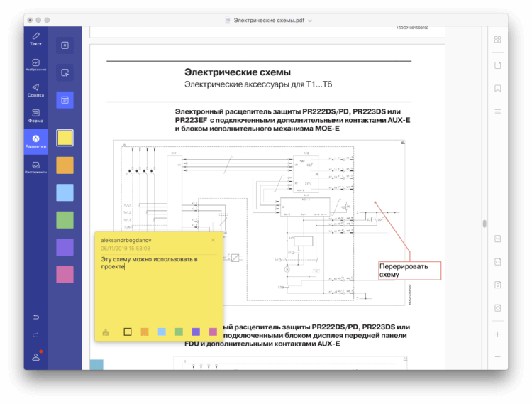The height and width of the screenshot is (404, 532).
Task: Set note color to purple in note footer
Action: (196, 332)
